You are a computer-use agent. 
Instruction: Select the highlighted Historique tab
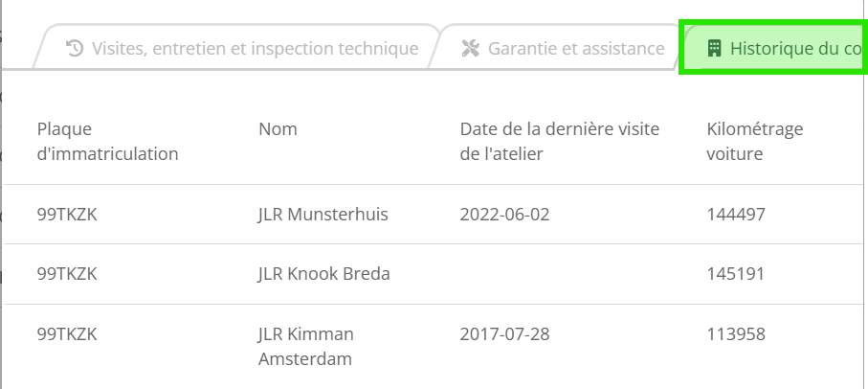pos(773,47)
